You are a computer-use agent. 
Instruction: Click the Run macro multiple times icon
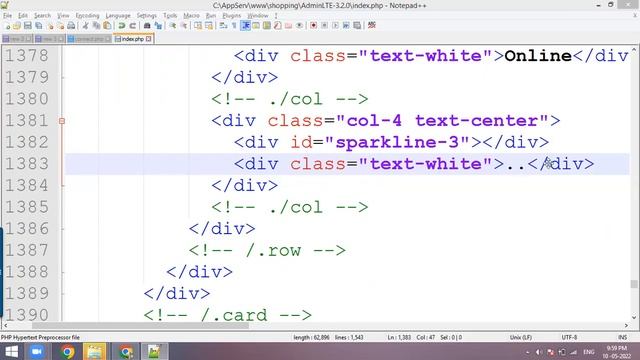click(x=346, y=26)
